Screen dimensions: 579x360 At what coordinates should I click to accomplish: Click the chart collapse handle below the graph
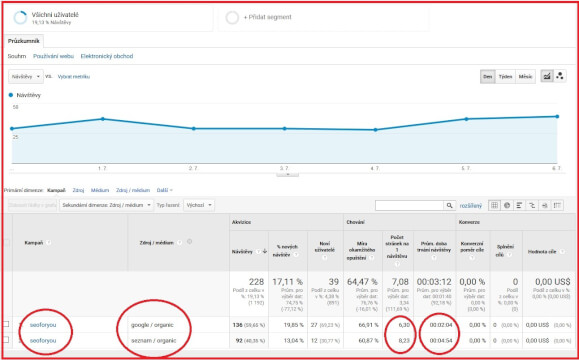point(287,174)
